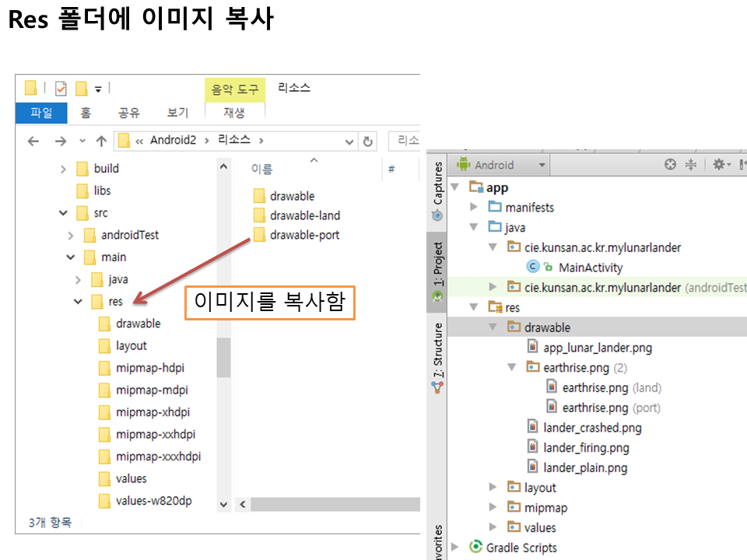Switch to the 보기 ribbon tab
This screenshot has height=560, width=747.
(177, 113)
